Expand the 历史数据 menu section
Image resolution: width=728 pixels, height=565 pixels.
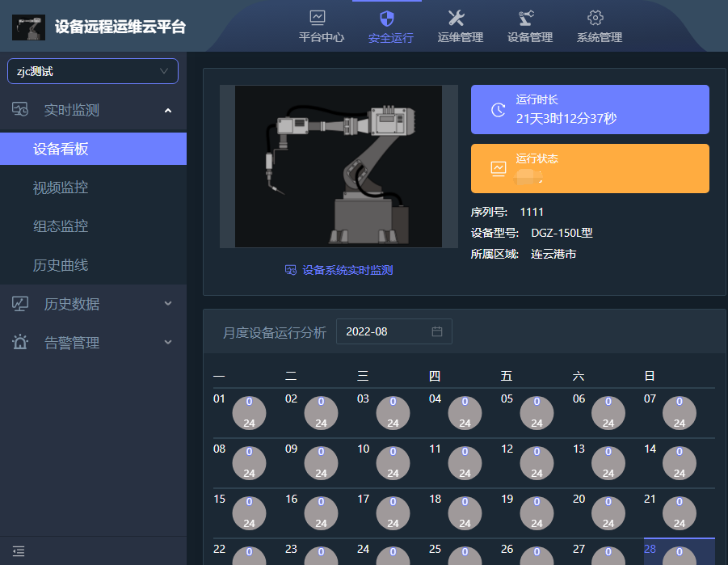click(168, 304)
